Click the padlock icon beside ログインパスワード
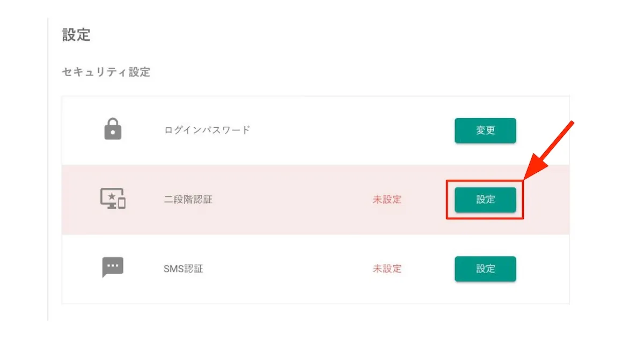Image resolution: width=644 pixels, height=338 pixels. pyautogui.click(x=113, y=130)
